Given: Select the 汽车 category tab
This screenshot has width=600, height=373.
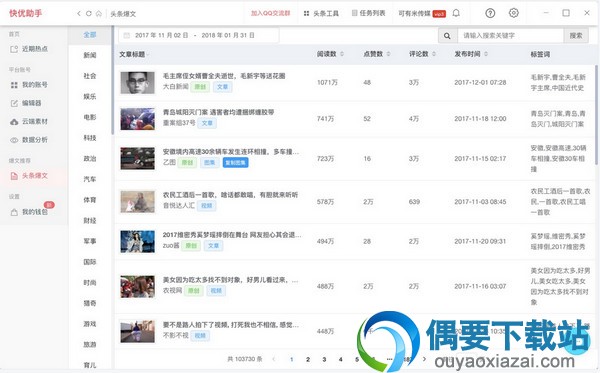Looking at the screenshot, I should tap(90, 179).
